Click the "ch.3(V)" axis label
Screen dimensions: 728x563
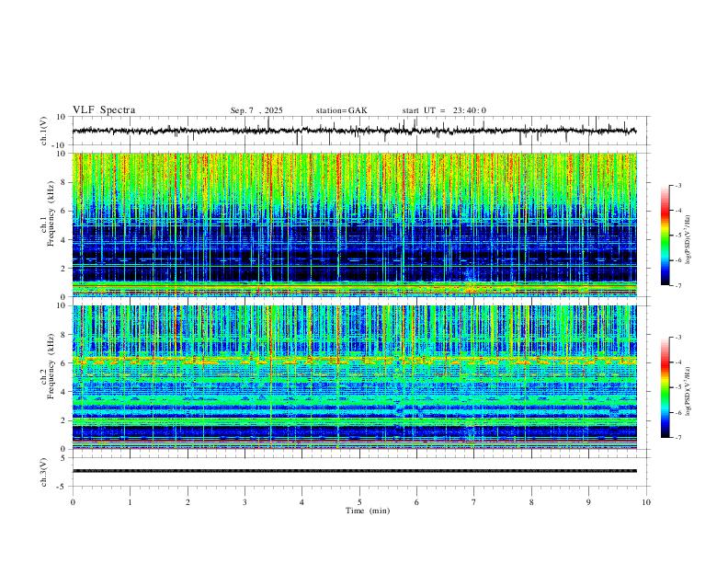[44, 472]
